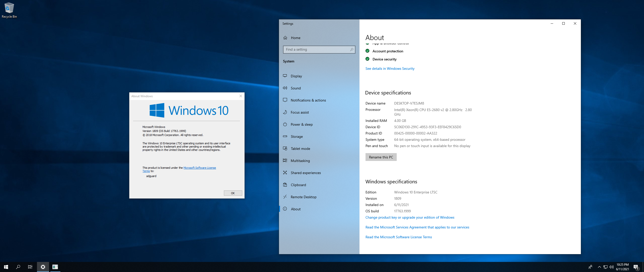
Task: Click the search magnifier in Find a setting
Action: click(351, 50)
